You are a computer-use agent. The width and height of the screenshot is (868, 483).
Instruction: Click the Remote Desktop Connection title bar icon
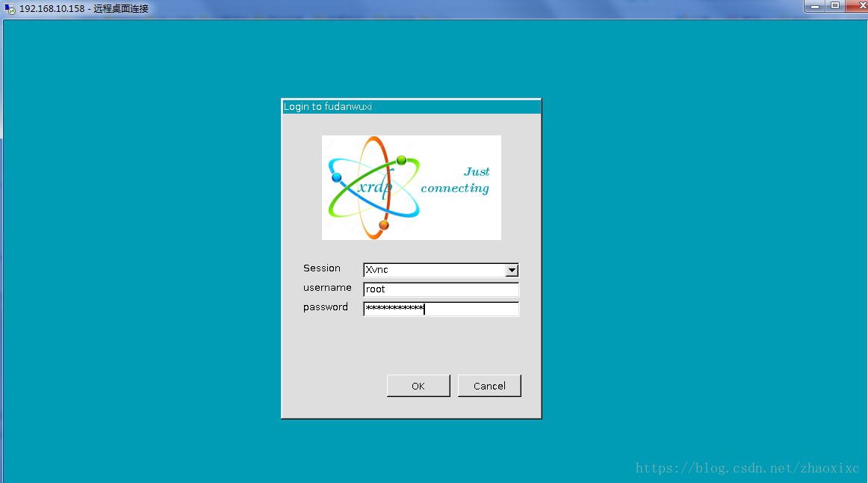coord(10,8)
